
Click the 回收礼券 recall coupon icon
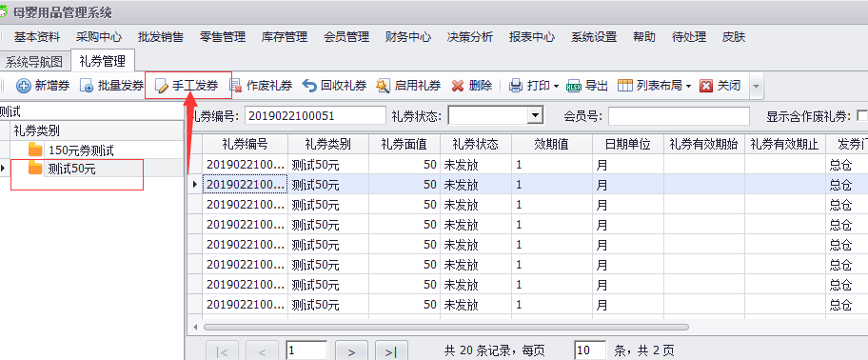[310, 86]
